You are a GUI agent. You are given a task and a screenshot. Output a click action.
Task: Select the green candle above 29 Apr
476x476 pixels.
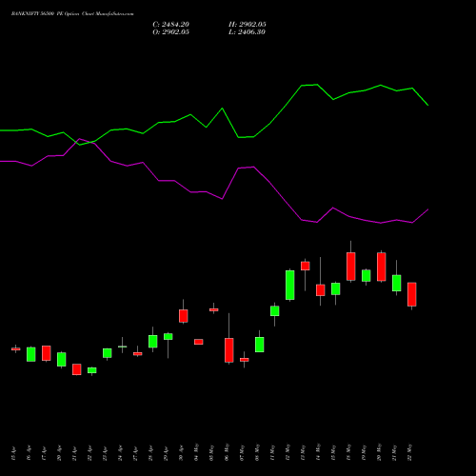coord(169,336)
